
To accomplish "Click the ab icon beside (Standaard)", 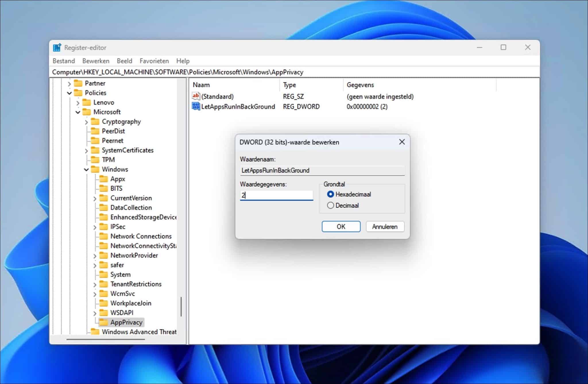I will (x=196, y=97).
